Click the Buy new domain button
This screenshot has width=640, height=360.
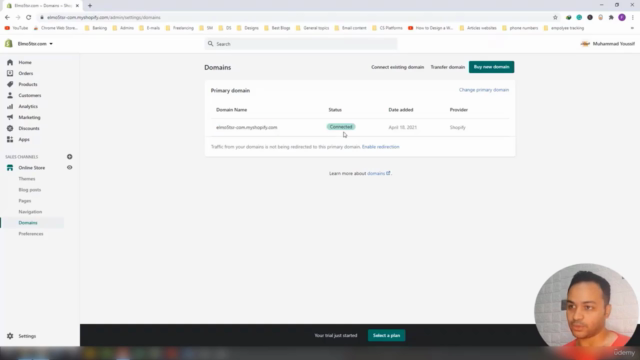[x=491, y=67]
